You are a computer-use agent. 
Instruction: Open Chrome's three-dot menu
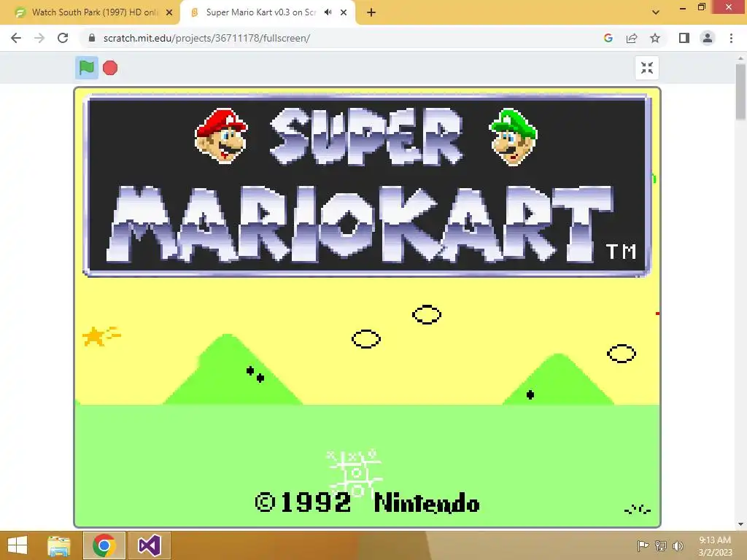click(731, 38)
